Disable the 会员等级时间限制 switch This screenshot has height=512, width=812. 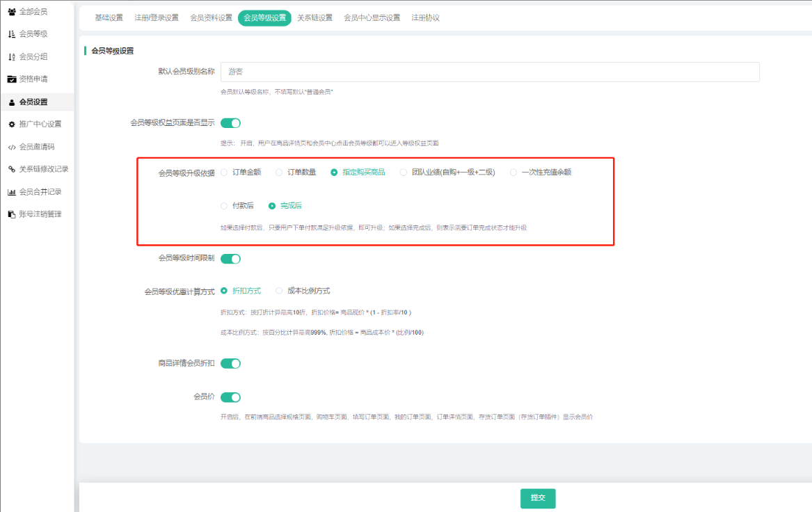[x=230, y=259]
